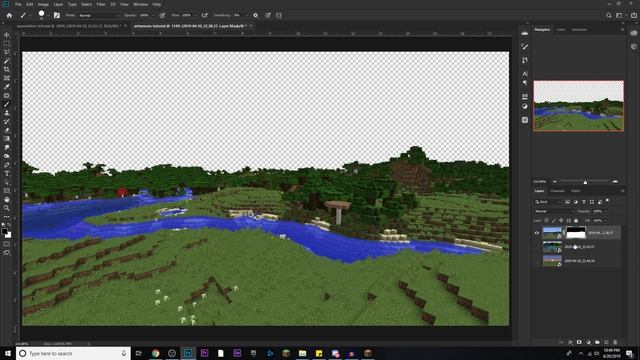Select the Zoom tool in tools panel
Viewport: 640px width, 360px height.
coord(7,208)
